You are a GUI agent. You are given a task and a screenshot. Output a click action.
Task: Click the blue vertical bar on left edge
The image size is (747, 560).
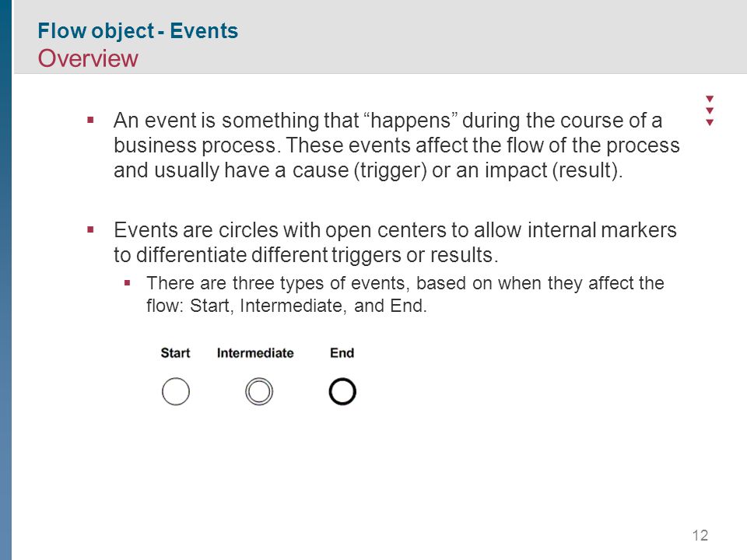click(5, 280)
